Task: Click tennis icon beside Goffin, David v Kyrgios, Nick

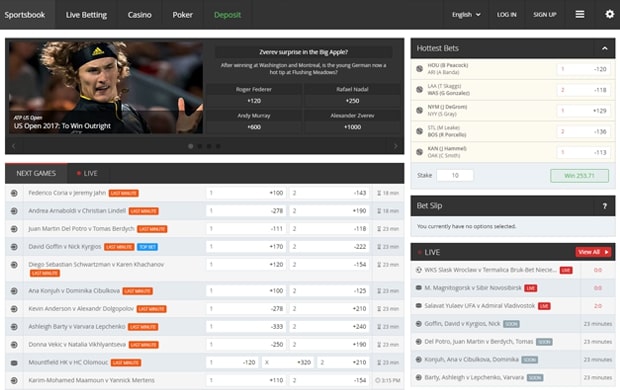Action: coord(418,324)
